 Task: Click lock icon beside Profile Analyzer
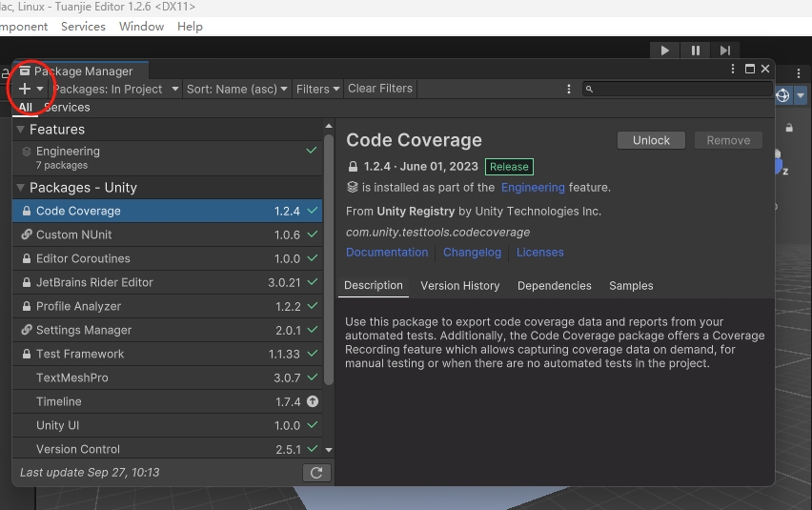click(x=27, y=306)
